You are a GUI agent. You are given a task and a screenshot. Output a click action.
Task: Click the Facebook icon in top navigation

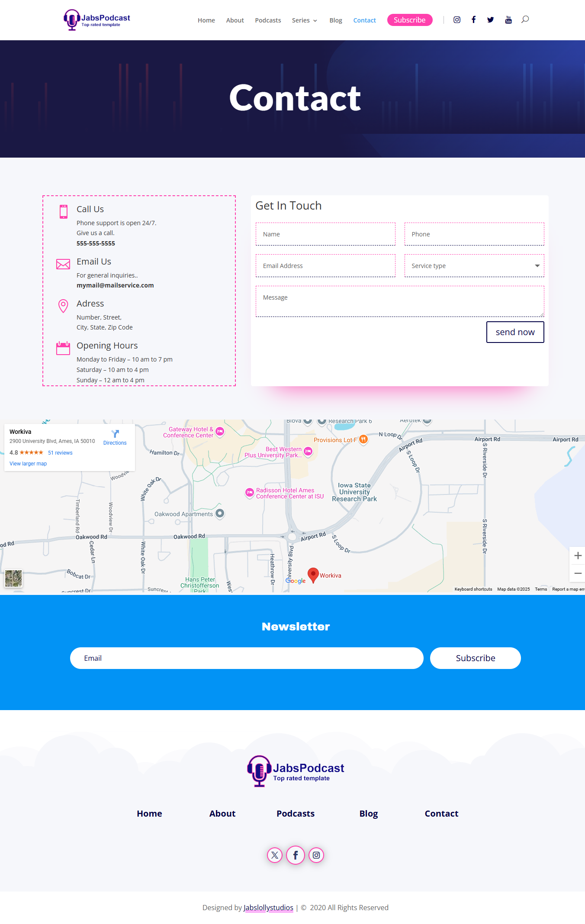pos(474,20)
